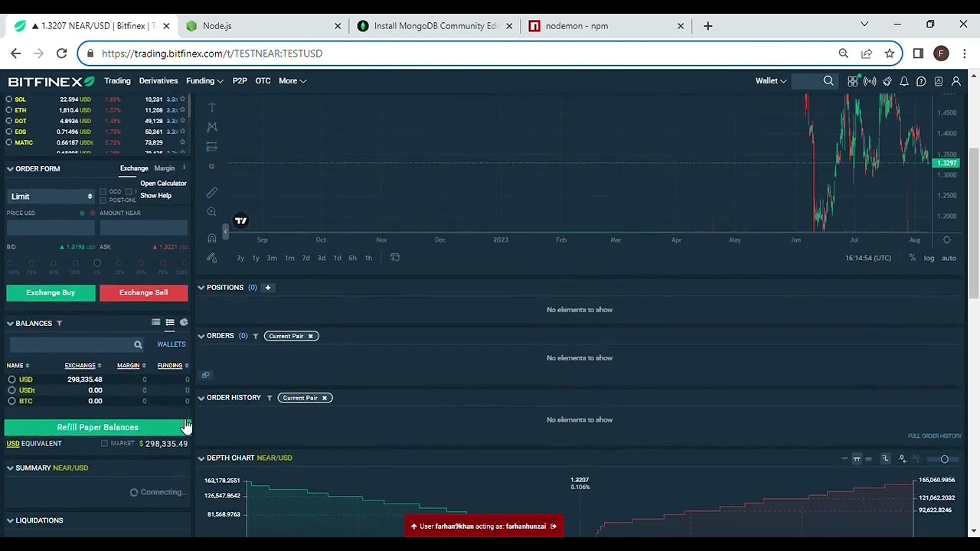
Task: Add a position with the plus icon
Action: click(x=268, y=288)
